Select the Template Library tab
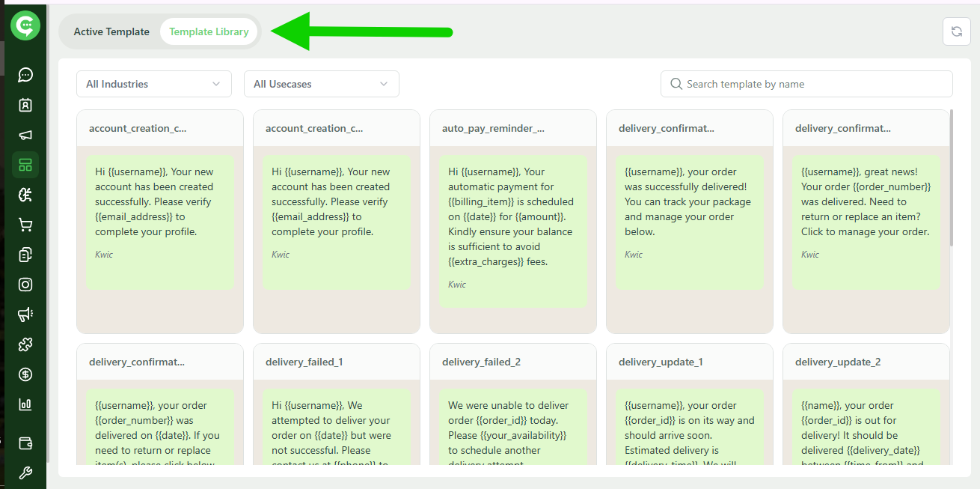Screen dimensions: 980x489 point(209,31)
